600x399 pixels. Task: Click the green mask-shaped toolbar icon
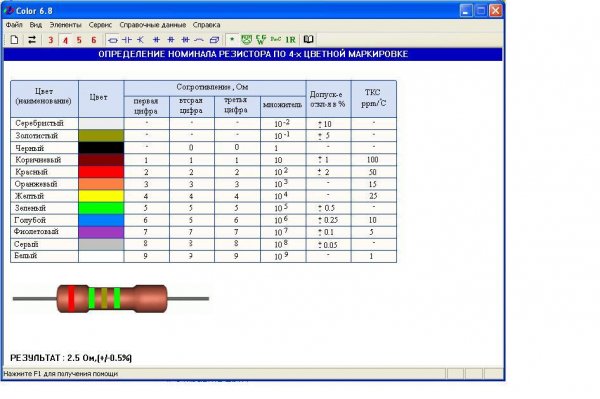(x=246, y=39)
